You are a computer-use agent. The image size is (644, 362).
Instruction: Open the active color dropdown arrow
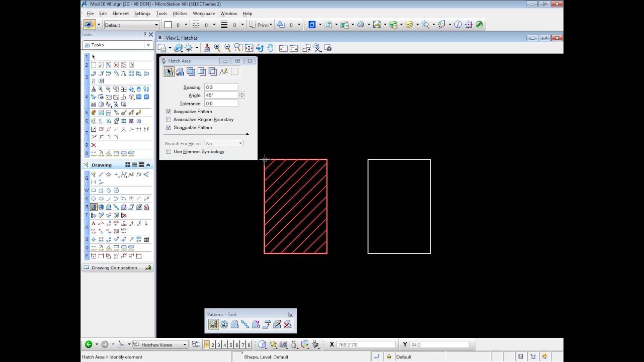186,25
